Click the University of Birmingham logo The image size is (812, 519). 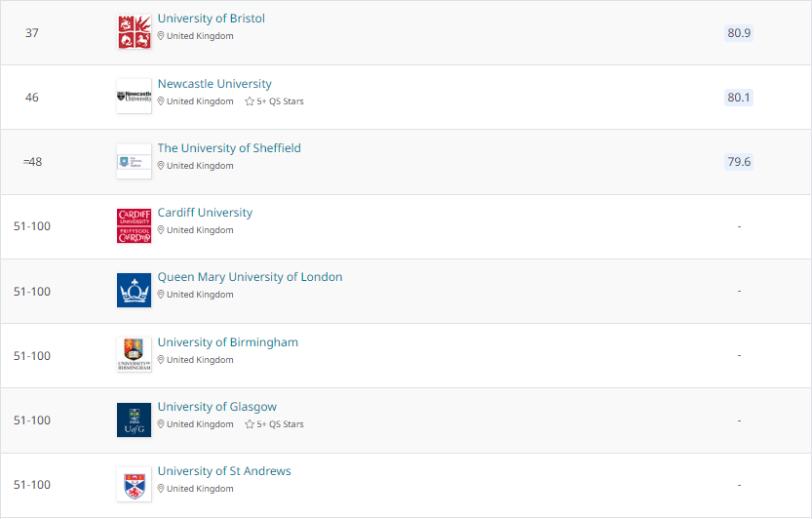[x=134, y=355]
